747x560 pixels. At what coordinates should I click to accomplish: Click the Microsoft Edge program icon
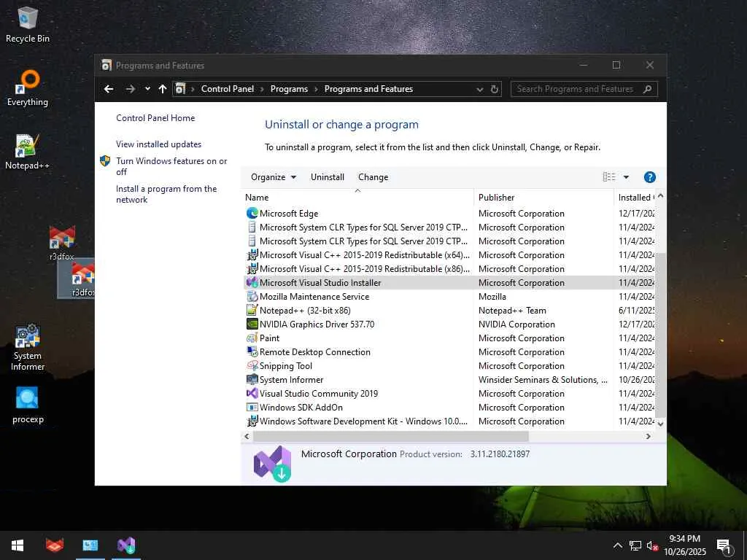point(252,214)
